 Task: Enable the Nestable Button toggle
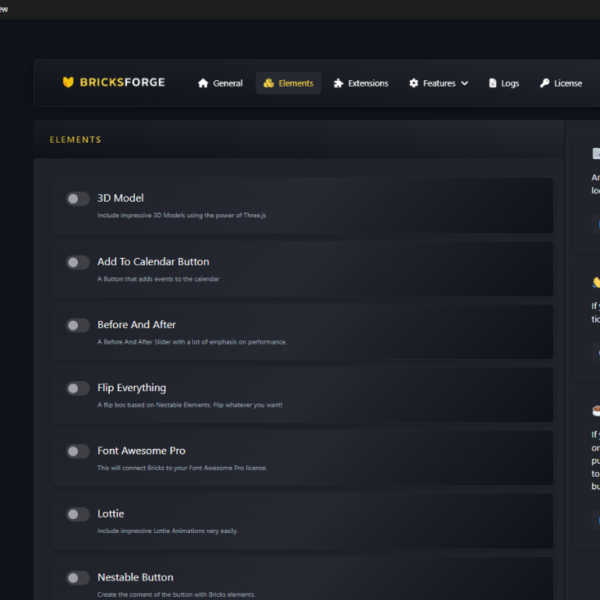coord(78,578)
